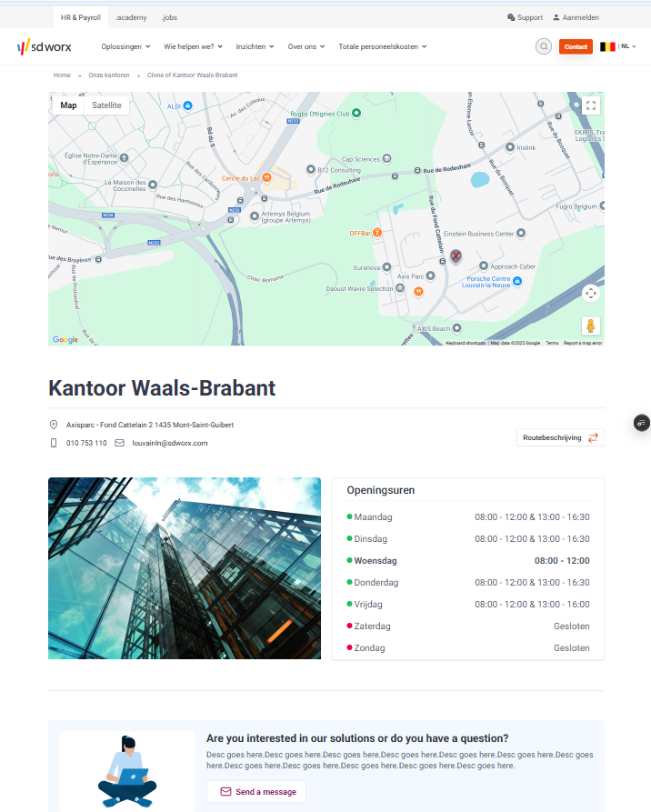Click the Kantoor Waals-Brabant heading
The height and width of the screenshot is (812, 651).
(x=162, y=388)
